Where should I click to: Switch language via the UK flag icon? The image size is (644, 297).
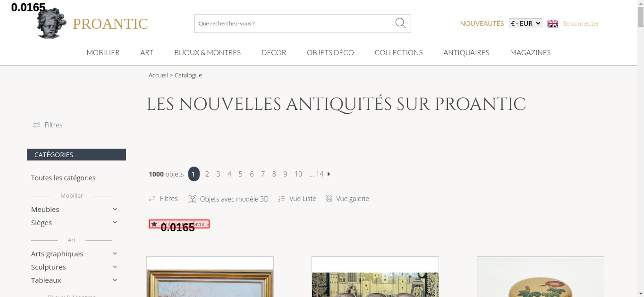(553, 23)
